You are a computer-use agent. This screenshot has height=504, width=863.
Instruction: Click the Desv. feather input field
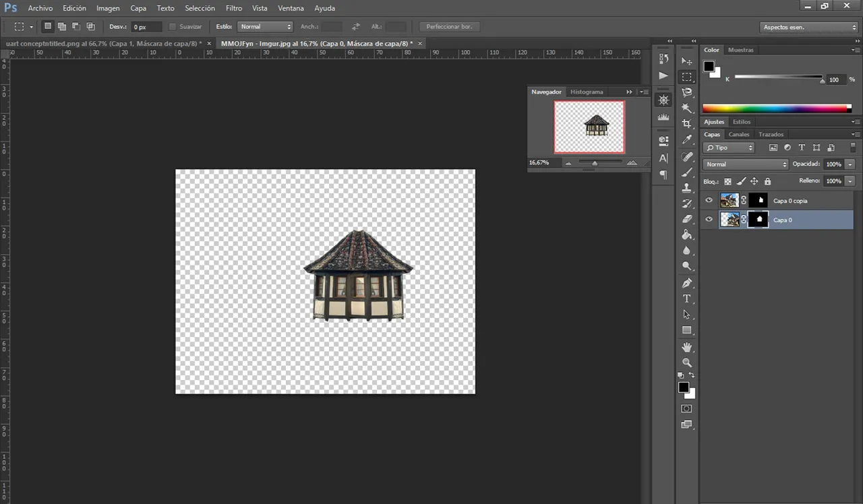[146, 27]
